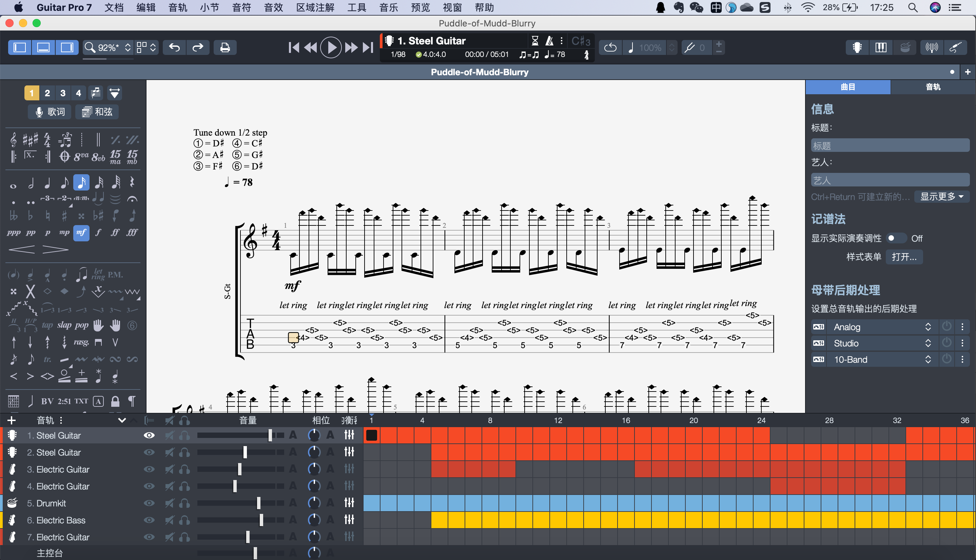Open the 音效 menu
The image size is (976, 560).
coord(274,7)
